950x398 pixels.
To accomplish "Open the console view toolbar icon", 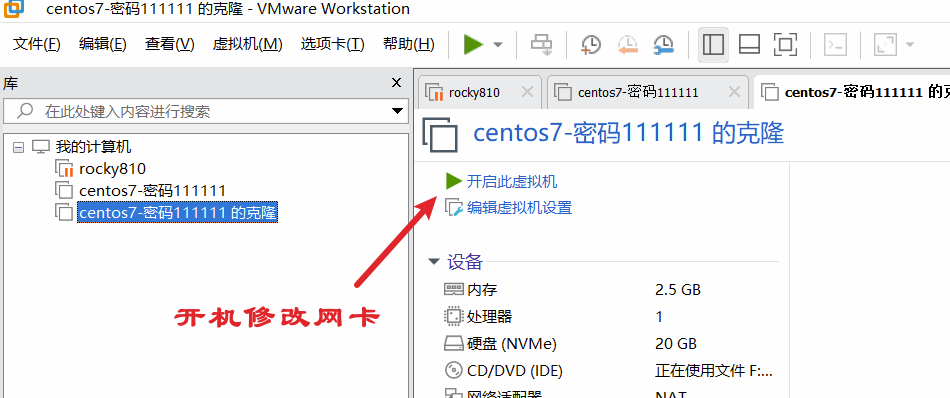I will 836,44.
